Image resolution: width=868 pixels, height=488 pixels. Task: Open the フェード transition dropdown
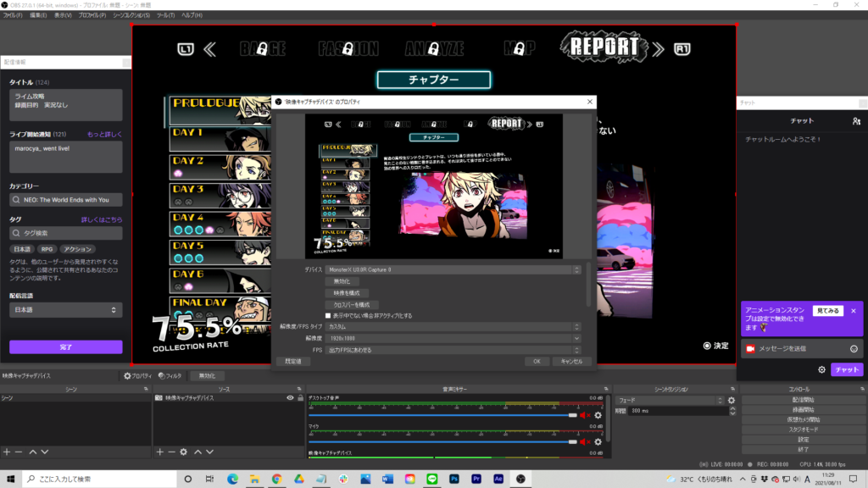pos(670,400)
